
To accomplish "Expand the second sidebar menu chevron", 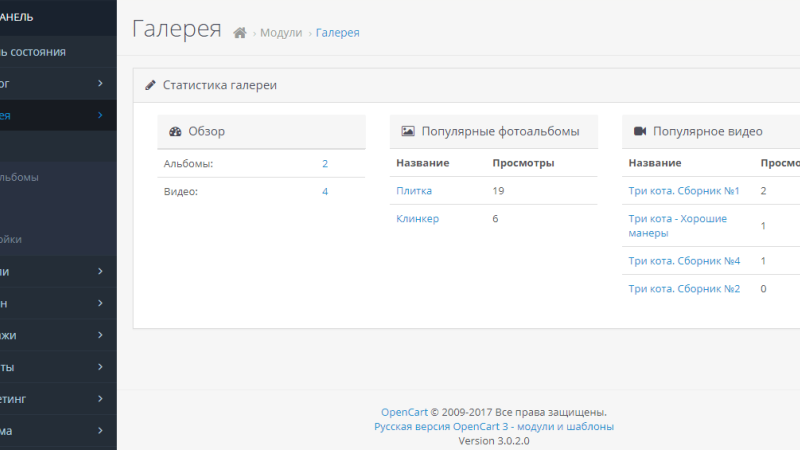I will click(x=101, y=83).
